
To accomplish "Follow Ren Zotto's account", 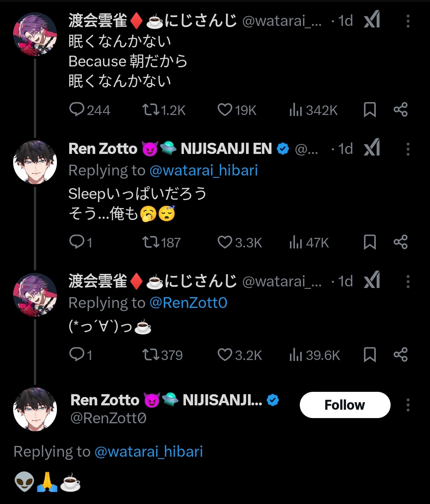I will 345,405.
